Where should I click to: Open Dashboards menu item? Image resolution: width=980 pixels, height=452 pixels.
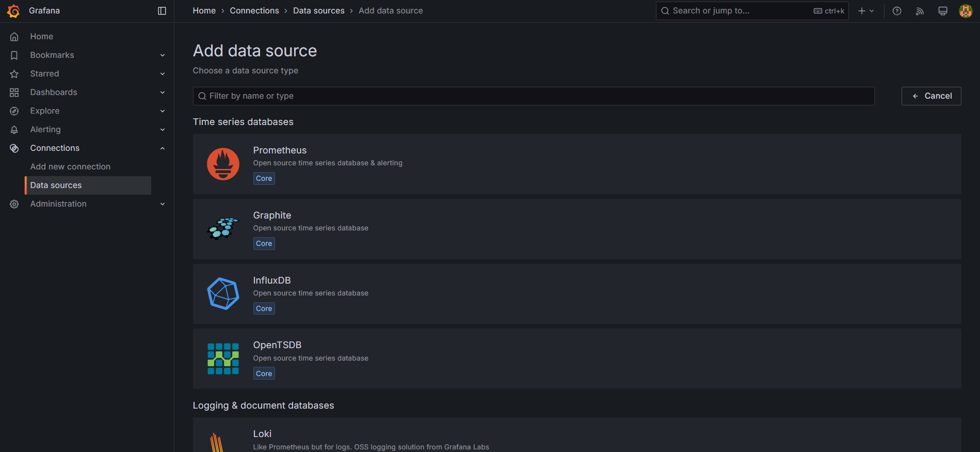point(54,92)
